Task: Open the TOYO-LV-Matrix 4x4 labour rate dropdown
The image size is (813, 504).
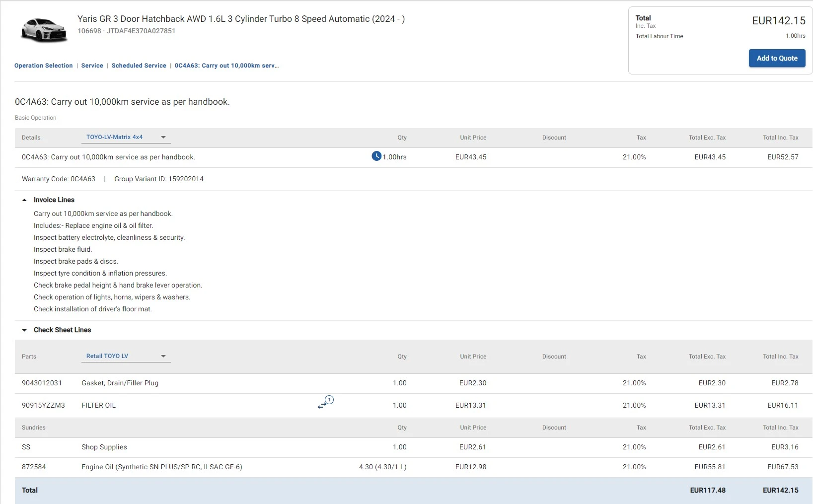Action: click(x=126, y=137)
